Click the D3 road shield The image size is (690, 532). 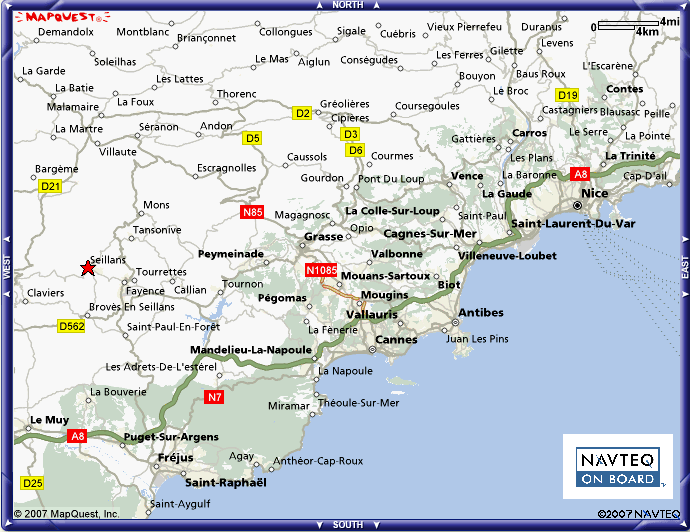pos(350,134)
